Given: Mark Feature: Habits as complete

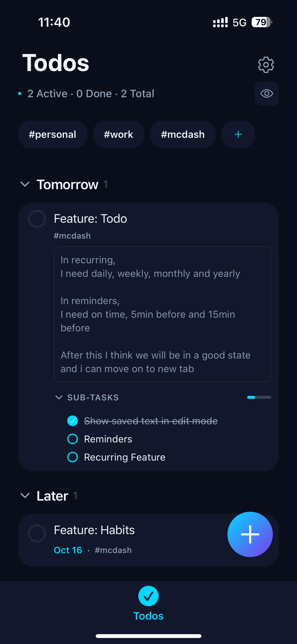Looking at the screenshot, I should click(x=37, y=533).
